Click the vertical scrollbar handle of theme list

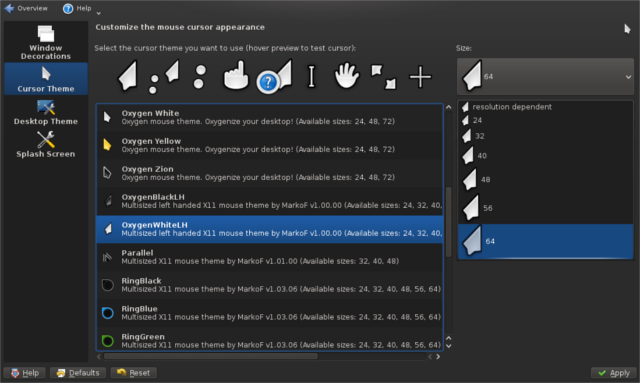[449, 222]
